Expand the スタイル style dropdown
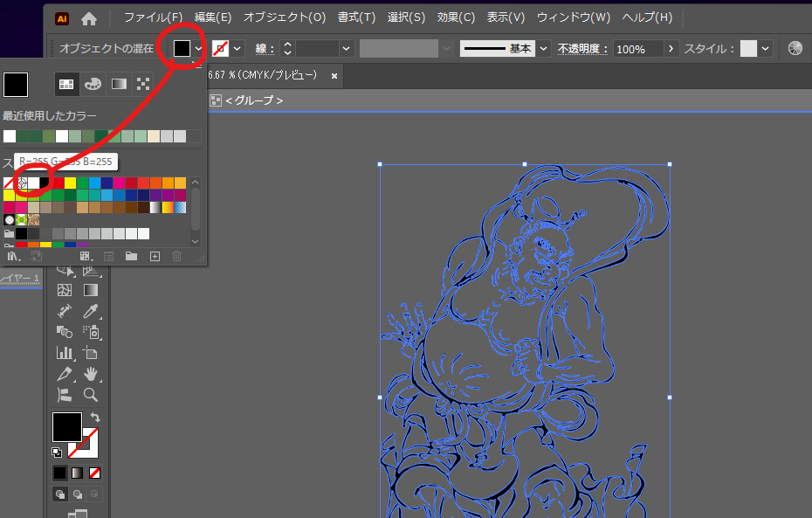Image resolution: width=812 pixels, height=518 pixels. (x=766, y=49)
